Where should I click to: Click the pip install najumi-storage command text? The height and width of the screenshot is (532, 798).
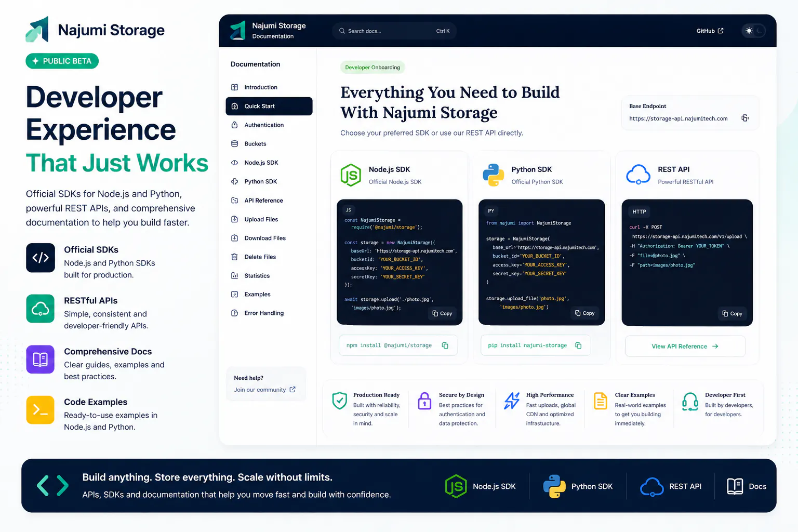click(527, 345)
